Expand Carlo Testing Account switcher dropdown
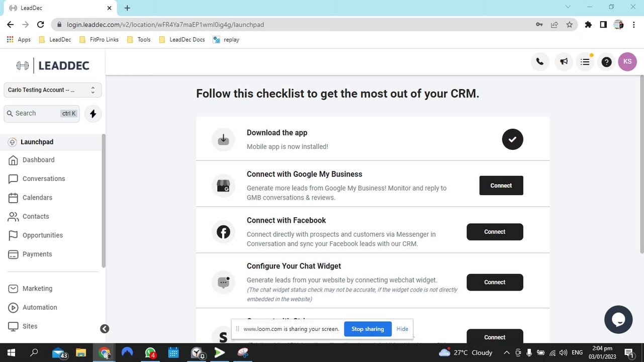 [52, 90]
